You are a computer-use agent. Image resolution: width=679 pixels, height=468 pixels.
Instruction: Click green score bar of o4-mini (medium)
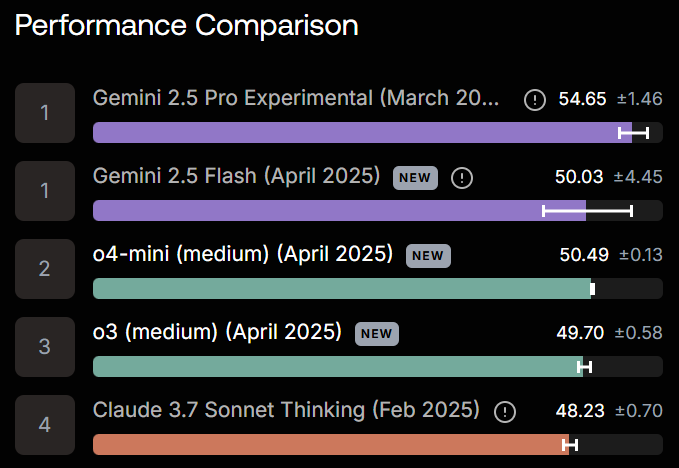pos(340,288)
